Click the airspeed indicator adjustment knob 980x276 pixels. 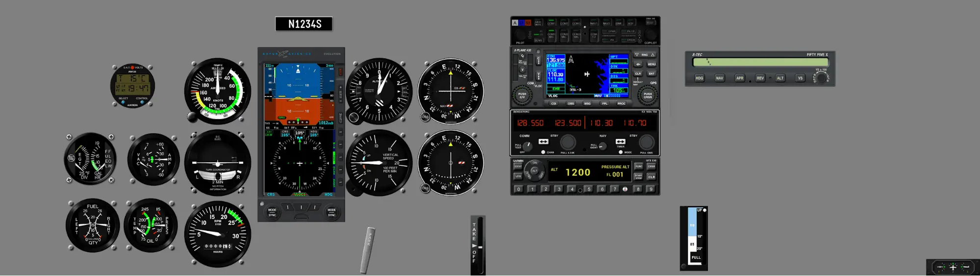(193, 117)
